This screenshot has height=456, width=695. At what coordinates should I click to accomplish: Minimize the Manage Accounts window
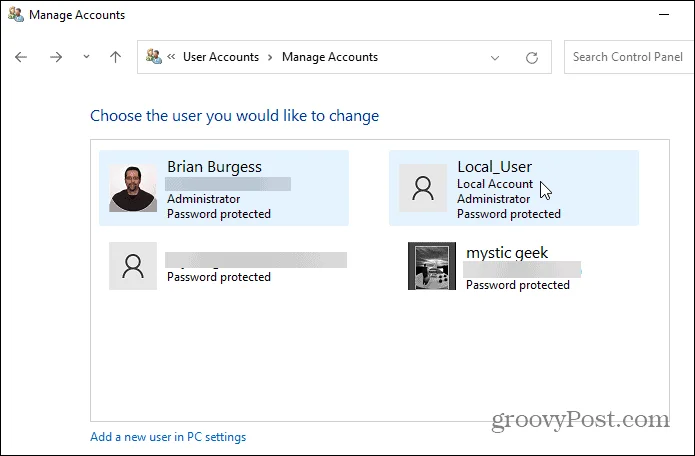(664, 15)
